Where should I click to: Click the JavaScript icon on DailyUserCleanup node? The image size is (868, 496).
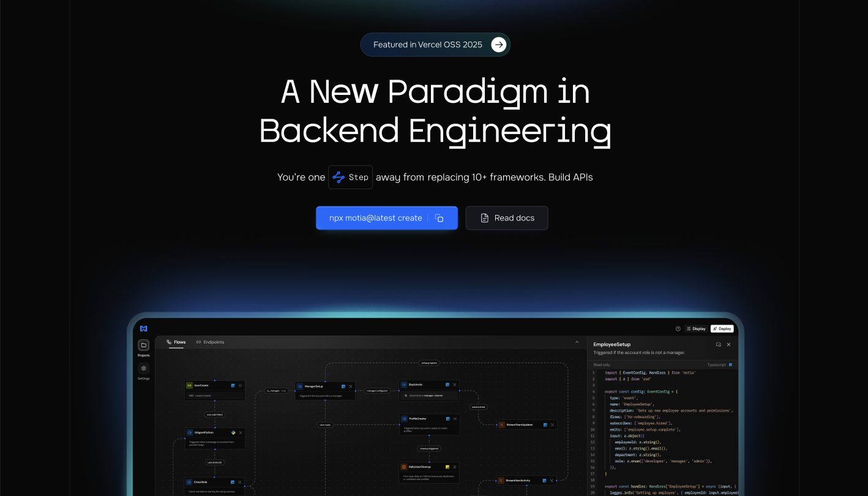point(447,467)
